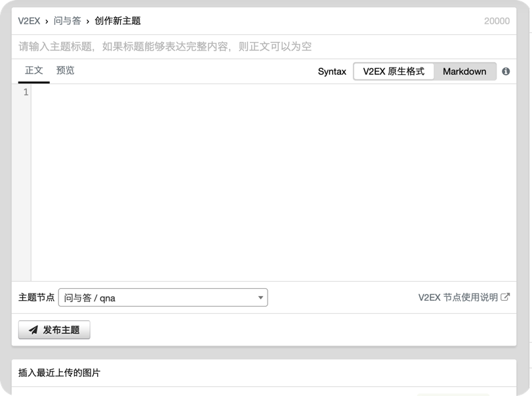Click line number 1 in editor gutter

click(x=26, y=93)
